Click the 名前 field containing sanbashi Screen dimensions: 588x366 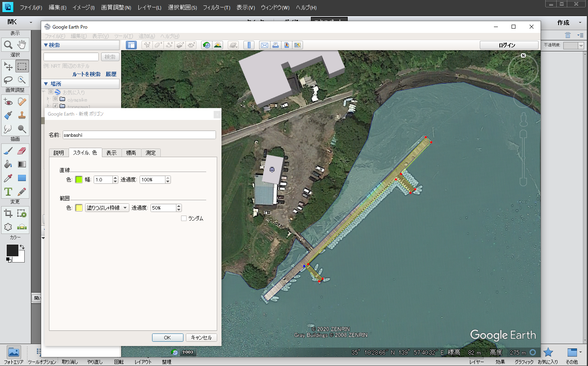(139, 135)
